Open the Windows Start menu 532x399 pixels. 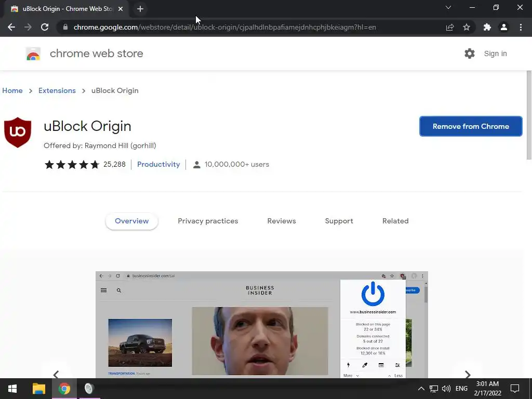pyautogui.click(x=12, y=389)
